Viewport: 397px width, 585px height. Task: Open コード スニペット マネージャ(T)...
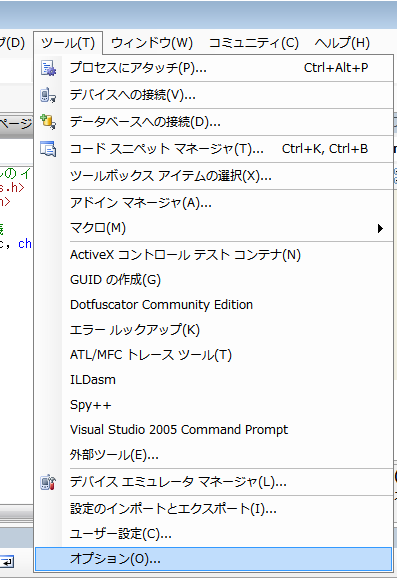(214, 149)
